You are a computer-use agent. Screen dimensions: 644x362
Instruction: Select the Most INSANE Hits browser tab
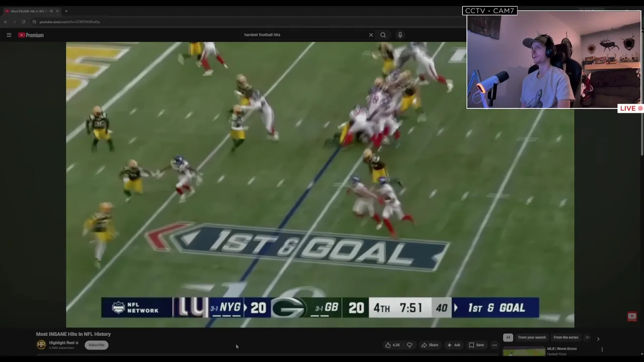[31, 11]
